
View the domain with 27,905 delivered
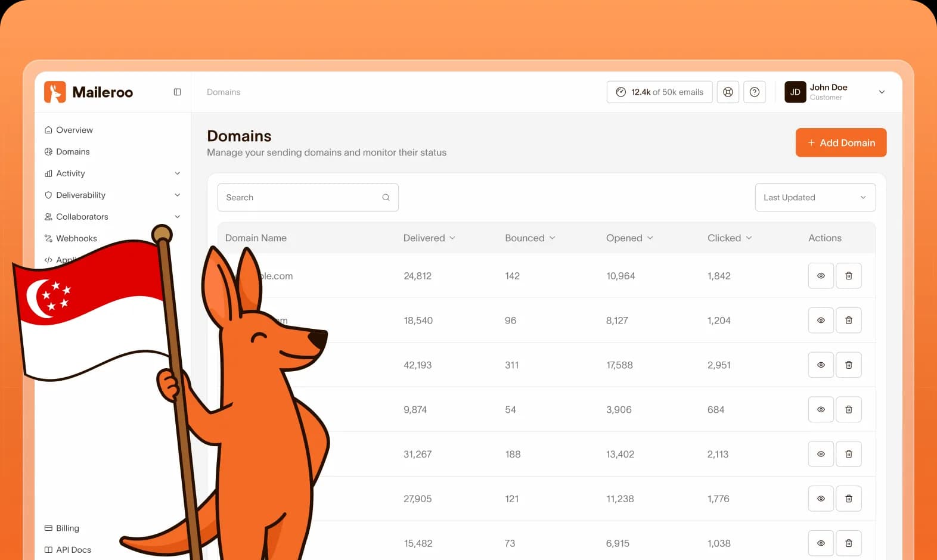(821, 499)
